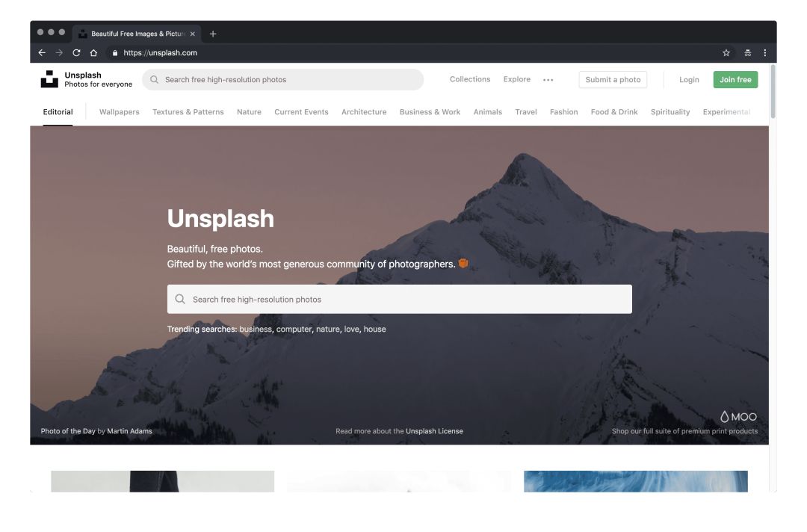Click the Submit a photo button
This screenshot has width=807, height=532.
point(613,80)
